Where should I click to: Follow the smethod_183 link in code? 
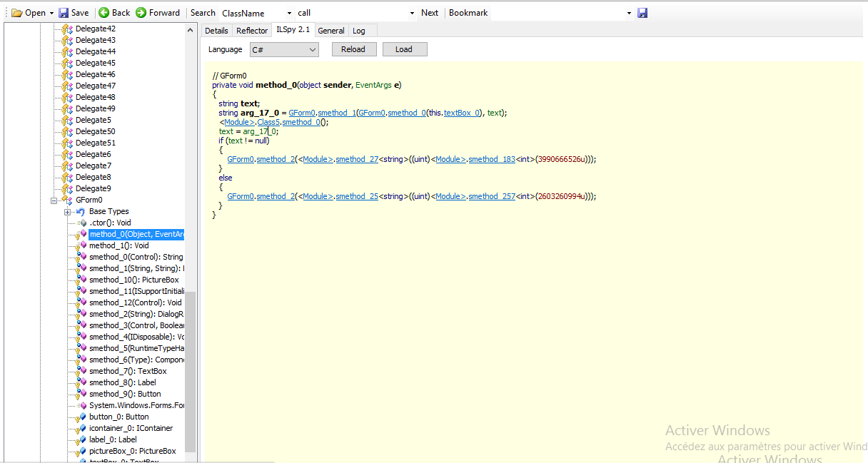492,159
